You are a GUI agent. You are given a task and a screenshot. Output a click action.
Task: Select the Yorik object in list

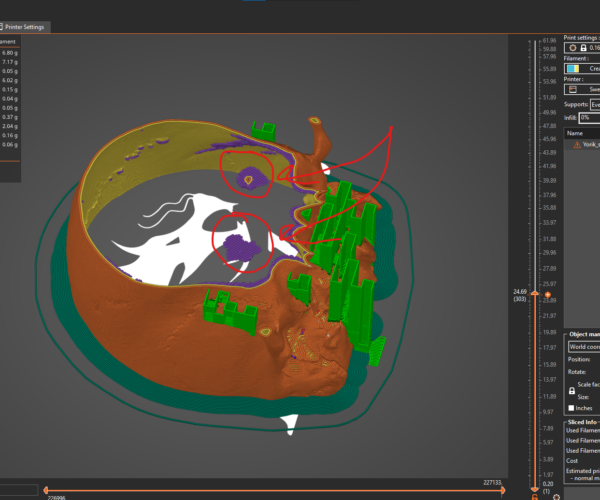590,145
